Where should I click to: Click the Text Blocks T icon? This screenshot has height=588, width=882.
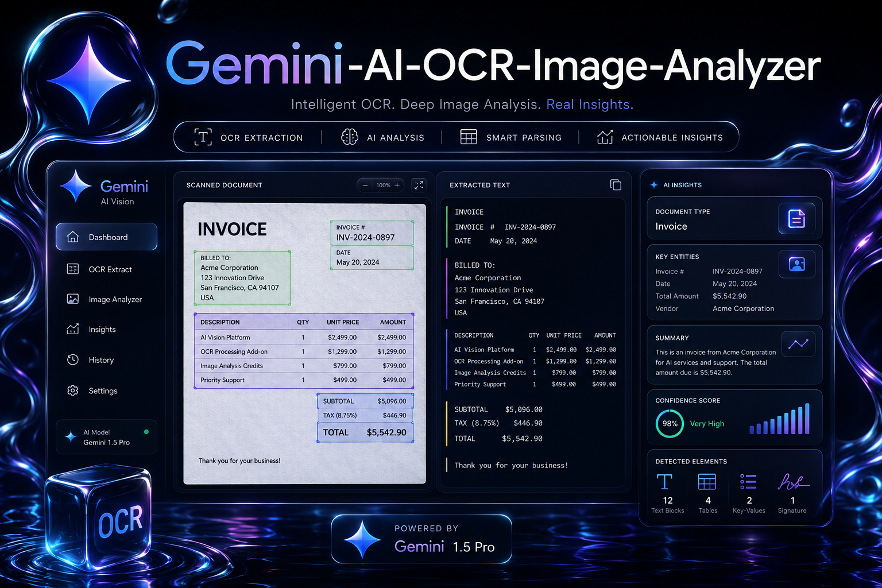click(x=664, y=482)
